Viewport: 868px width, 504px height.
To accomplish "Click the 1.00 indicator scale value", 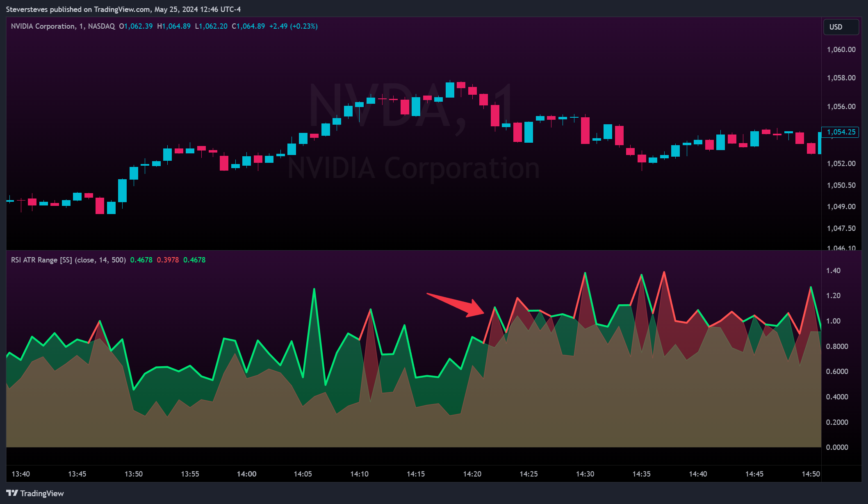I will (x=833, y=321).
